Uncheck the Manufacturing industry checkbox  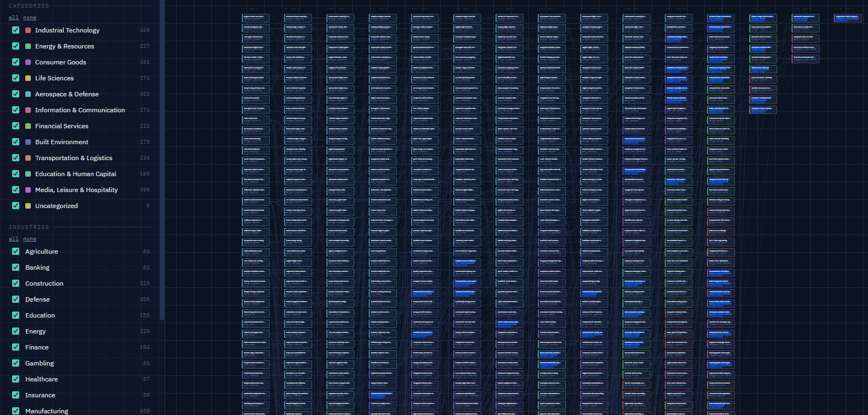pos(16,411)
